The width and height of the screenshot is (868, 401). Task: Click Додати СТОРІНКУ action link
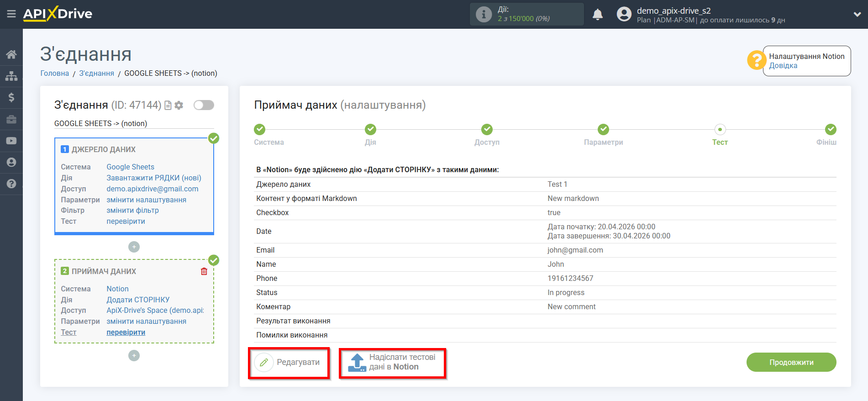coord(138,300)
